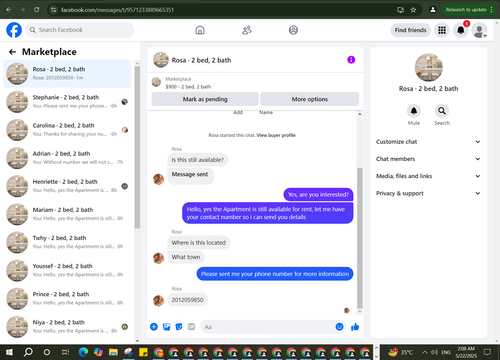This screenshot has width=500, height=360.
Task: Show hidden system tray icons chevron
Action: [x=425, y=352]
